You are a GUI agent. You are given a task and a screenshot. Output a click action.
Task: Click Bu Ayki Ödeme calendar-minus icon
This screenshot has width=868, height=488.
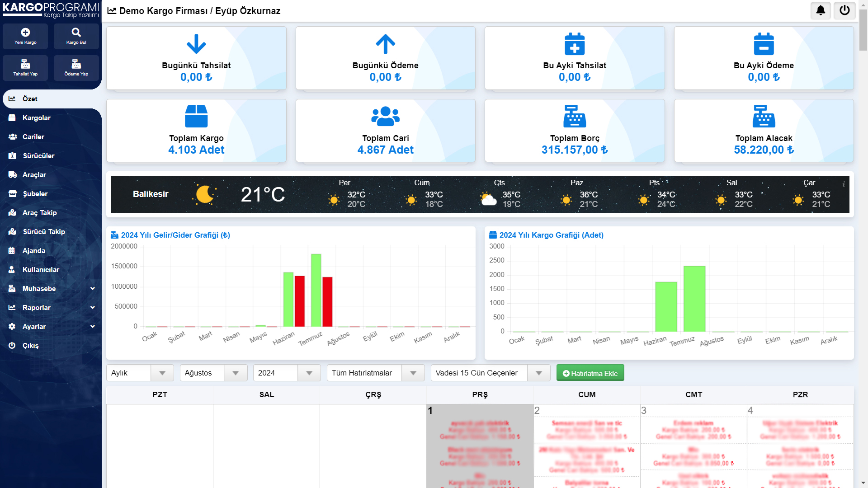(x=764, y=44)
